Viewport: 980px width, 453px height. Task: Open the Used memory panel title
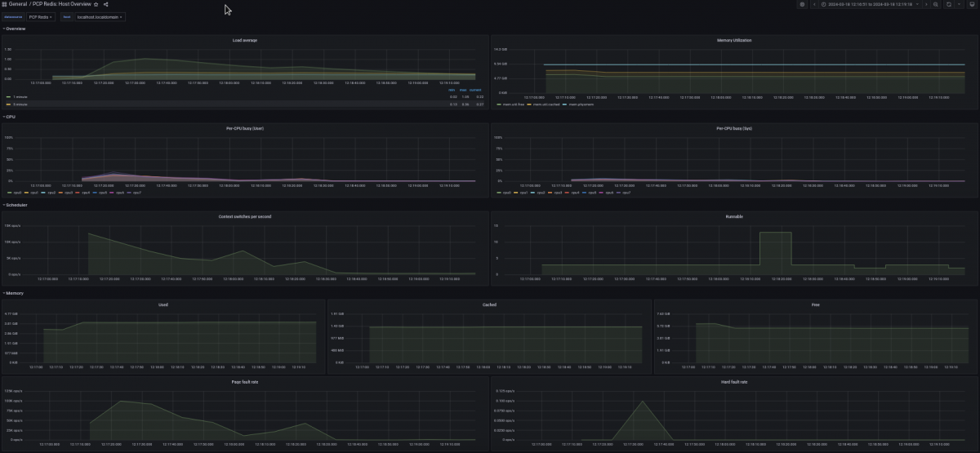pyautogui.click(x=163, y=304)
